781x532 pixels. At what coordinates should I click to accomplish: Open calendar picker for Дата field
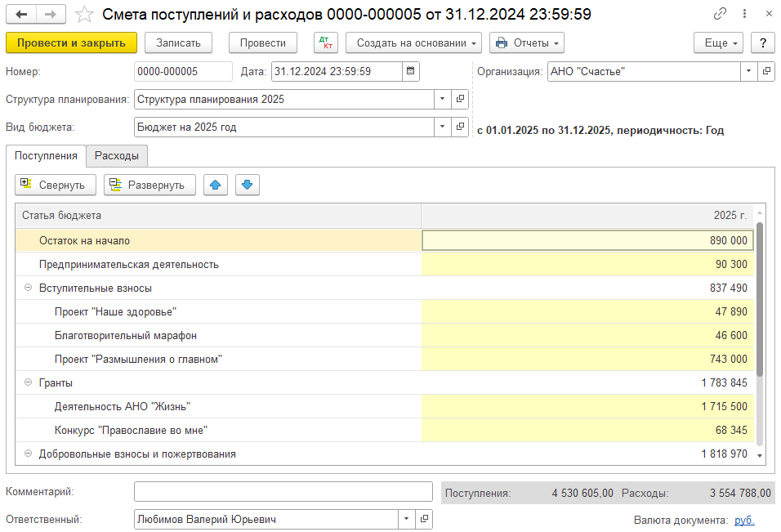pos(411,72)
